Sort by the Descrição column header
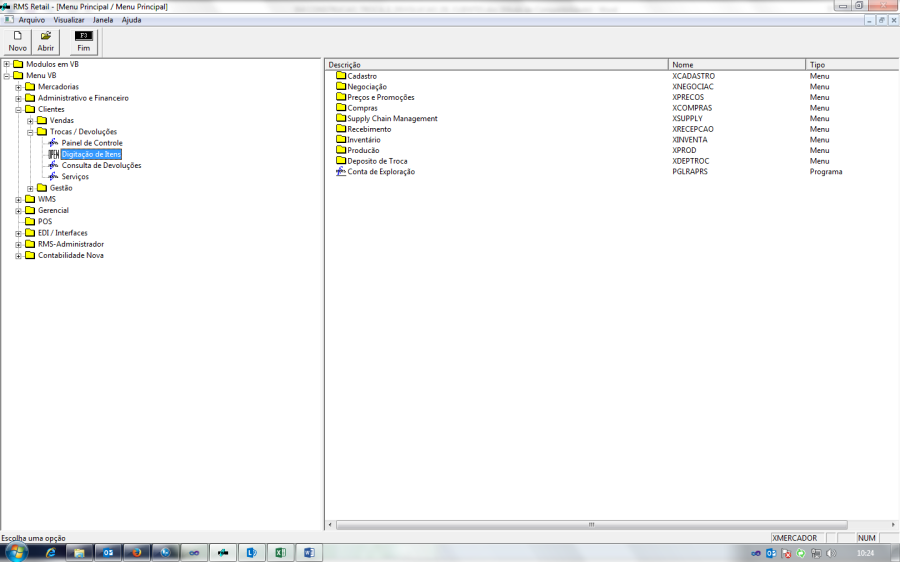This screenshot has width=900, height=562. pos(496,65)
